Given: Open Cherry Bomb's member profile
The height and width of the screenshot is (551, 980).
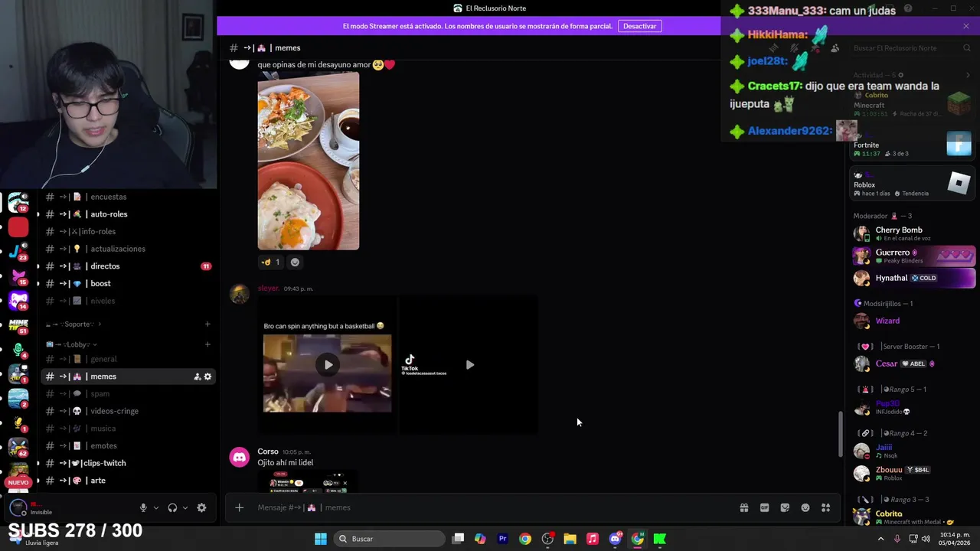Looking at the screenshot, I should pyautogui.click(x=914, y=233).
